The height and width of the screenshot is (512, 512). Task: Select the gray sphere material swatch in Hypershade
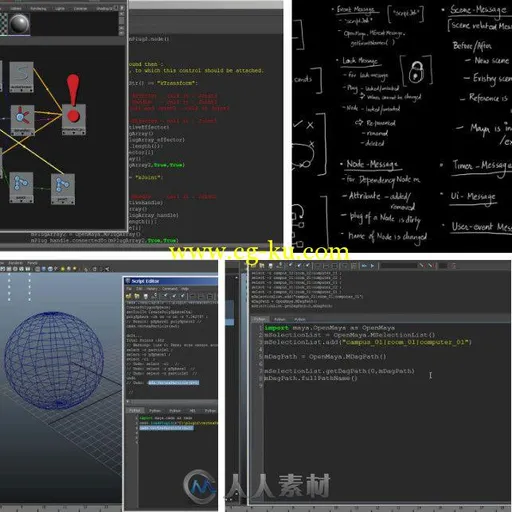tap(19, 24)
